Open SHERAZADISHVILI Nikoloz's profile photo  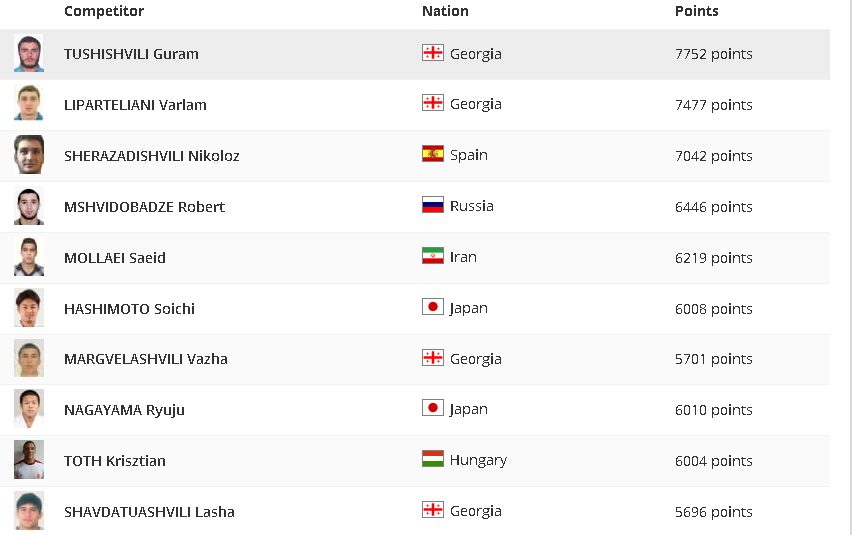click(29, 155)
